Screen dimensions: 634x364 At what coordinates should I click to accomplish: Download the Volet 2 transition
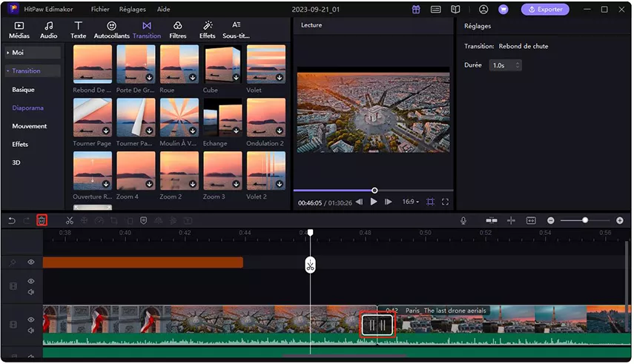(280, 184)
